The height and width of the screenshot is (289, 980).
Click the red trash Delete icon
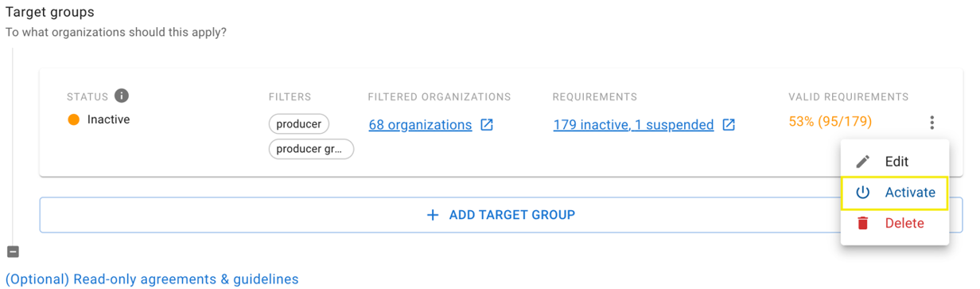pos(863,224)
